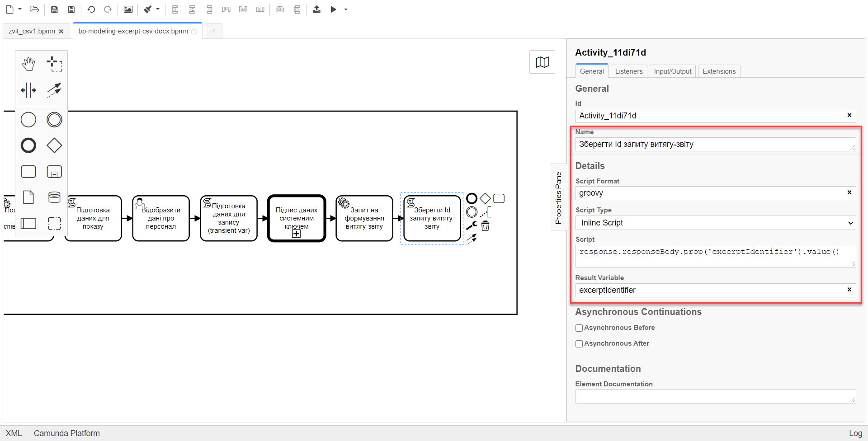The height and width of the screenshot is (441, 868).
Task: Activate the lasso tool in palette
Action: tap(54, 64)
